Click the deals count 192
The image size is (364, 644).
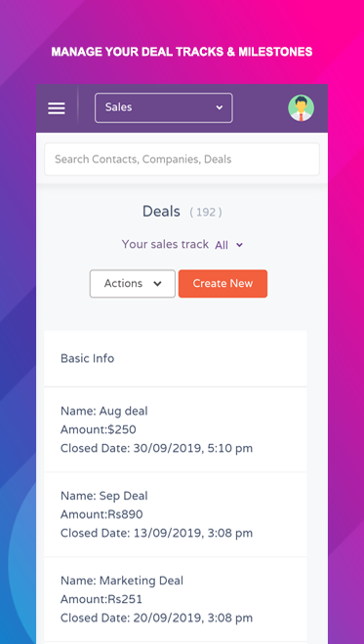(205, 213)
